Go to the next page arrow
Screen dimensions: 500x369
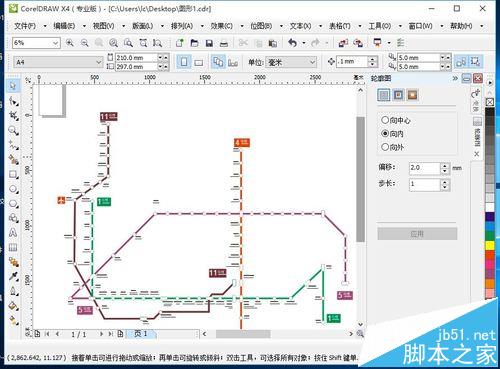pos(101,334)
